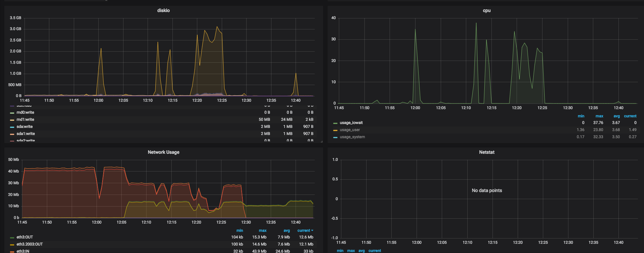Click the 50 Mb y-axis label in Network Usage
Image resolution: width=644 pixels, height=253 pixels.
pos(13,160)
